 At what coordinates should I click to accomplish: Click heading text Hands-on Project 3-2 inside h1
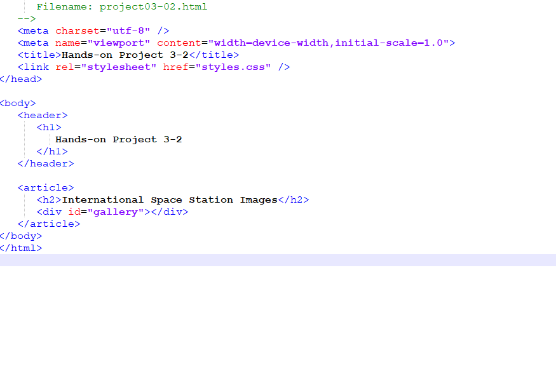click(119, 139)
